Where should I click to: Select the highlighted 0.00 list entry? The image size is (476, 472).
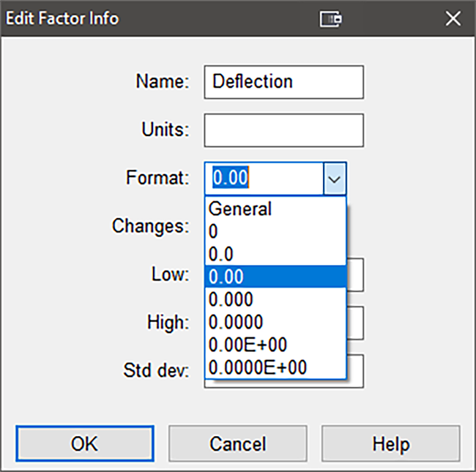click(x=275, y=277)
